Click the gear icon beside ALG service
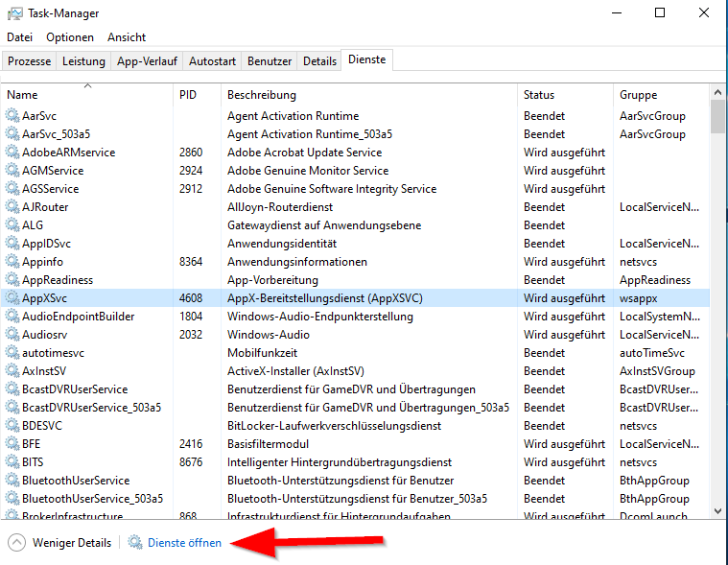 pyautogui.click(x=12, y=224)
